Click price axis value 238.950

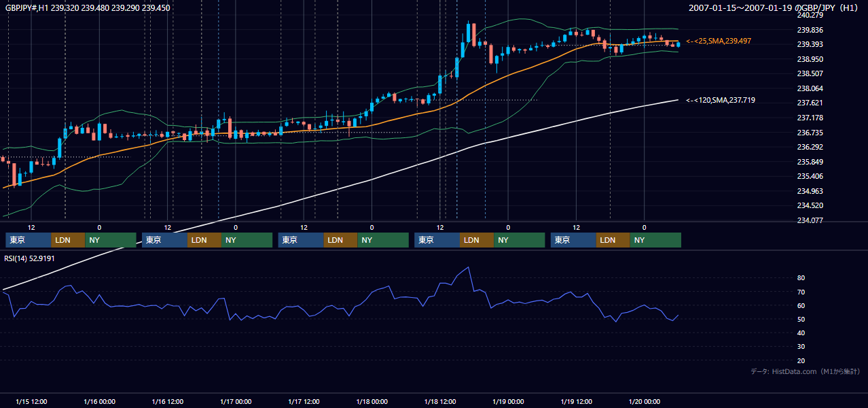810,59
